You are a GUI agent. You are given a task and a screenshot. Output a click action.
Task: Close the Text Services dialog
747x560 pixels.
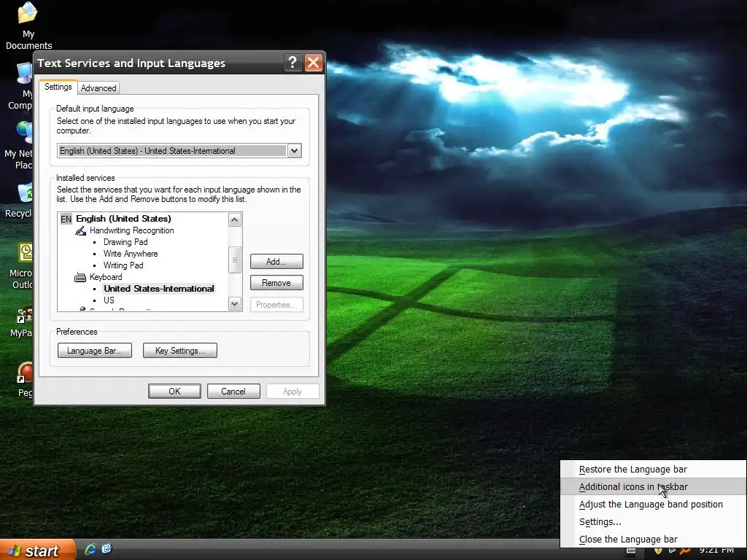314,63
